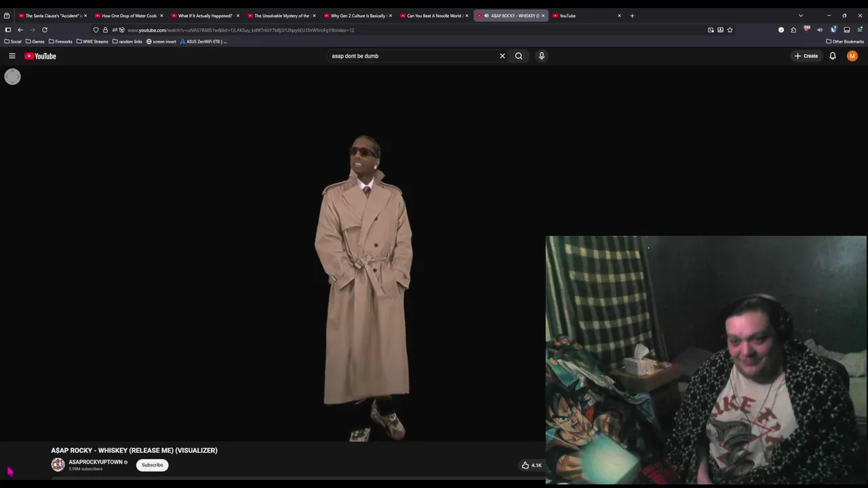
Task: Click the install/download page icon in address bar
Action: [x=720, y=30]
